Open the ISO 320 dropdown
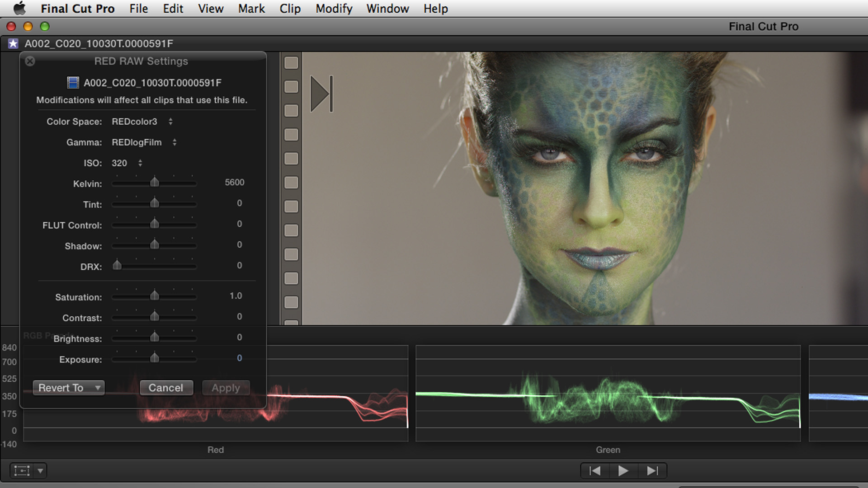The image size is (868, 488). click(x=127, y=163)
